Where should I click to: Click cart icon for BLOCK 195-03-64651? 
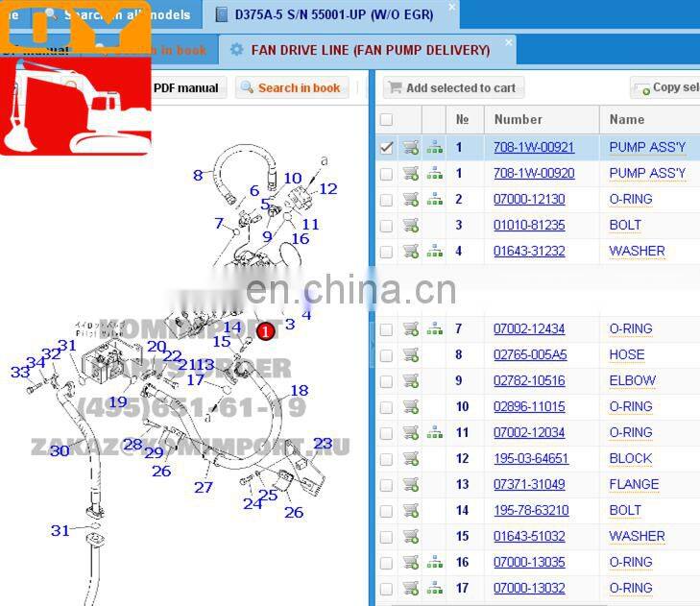click(411, 459)
